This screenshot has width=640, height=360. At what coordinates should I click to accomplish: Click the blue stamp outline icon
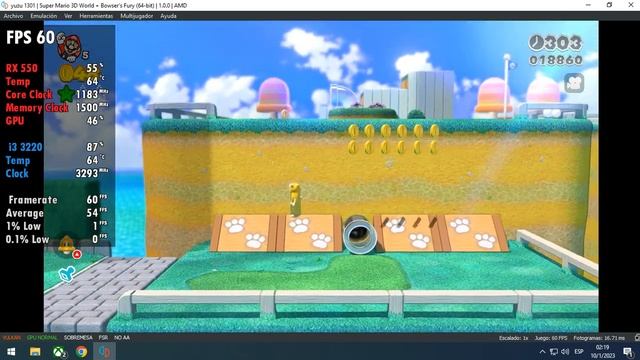[67, 274]
